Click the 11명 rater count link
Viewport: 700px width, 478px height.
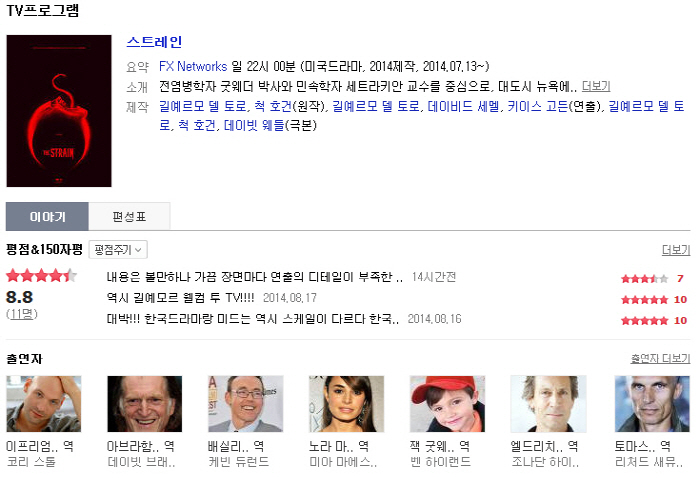tap(21, 314)
